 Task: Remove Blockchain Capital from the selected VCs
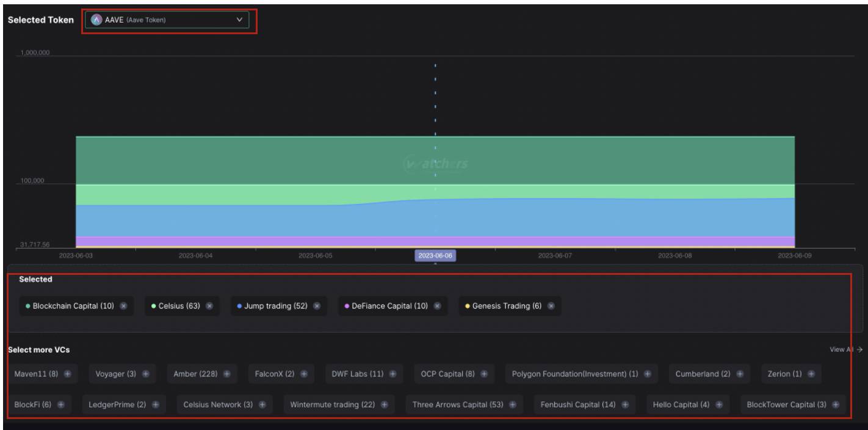(124, 307)
